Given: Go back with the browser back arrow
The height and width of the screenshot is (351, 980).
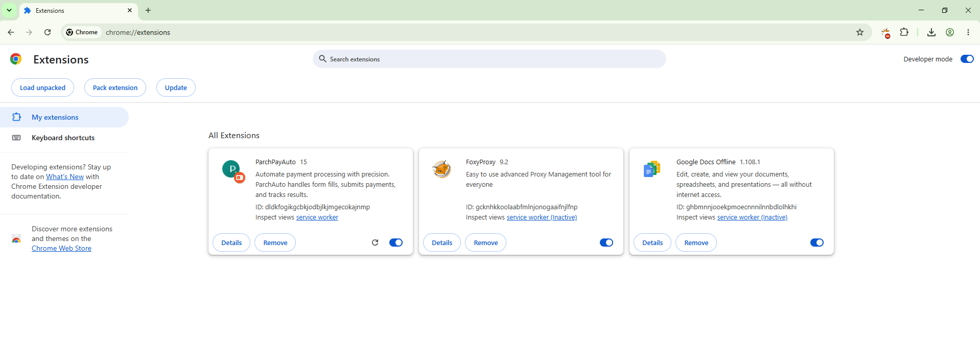Looking at the screenshot, I should [11, 32].
